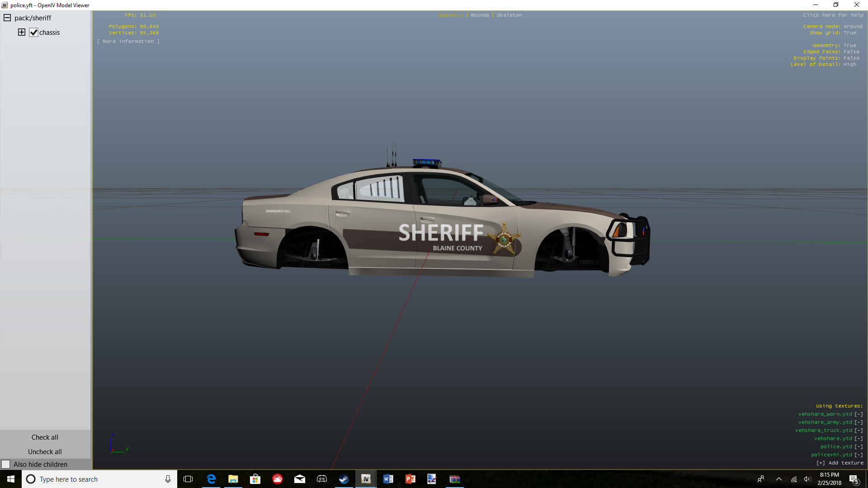Expand More information stats
This screenshot has width=868, height=488.
(x=128, y=41)
